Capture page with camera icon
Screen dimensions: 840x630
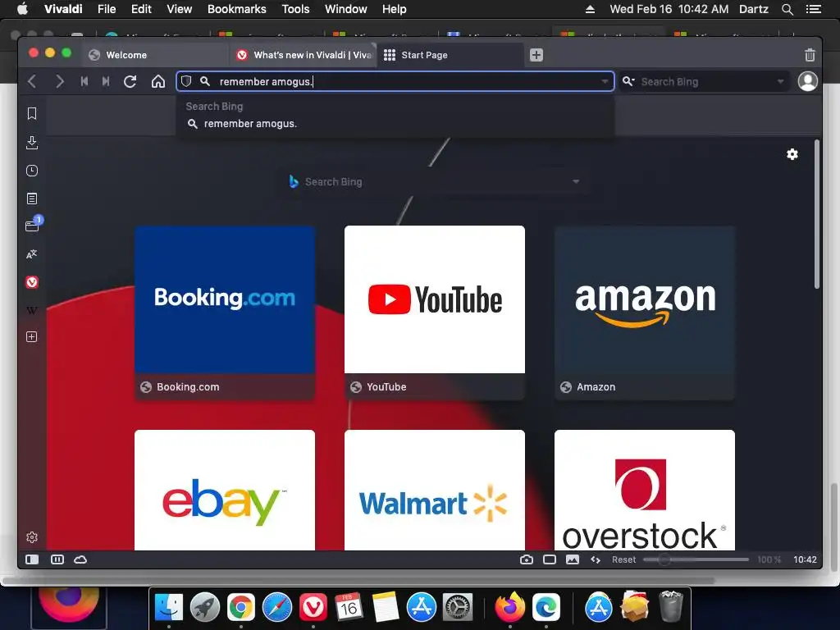tap(527, 559)
